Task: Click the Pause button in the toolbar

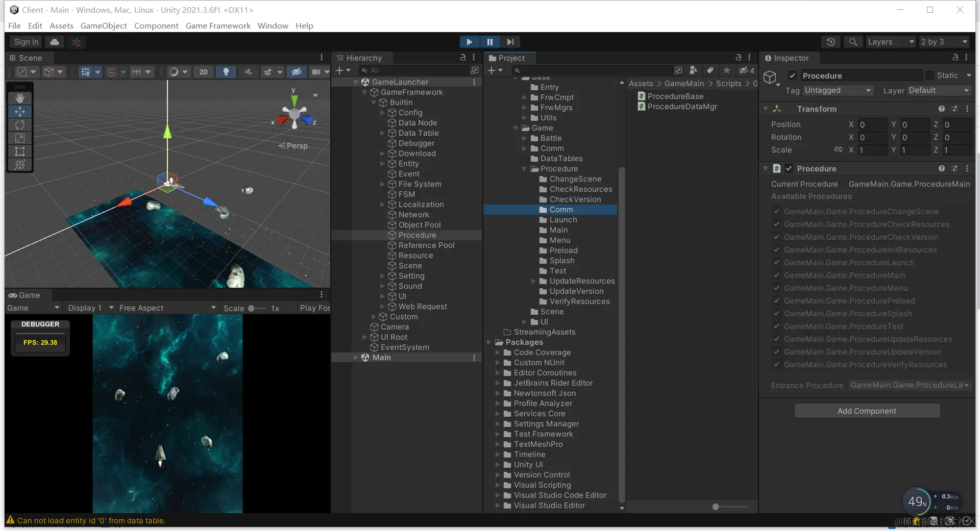Action: click(489, 42)
